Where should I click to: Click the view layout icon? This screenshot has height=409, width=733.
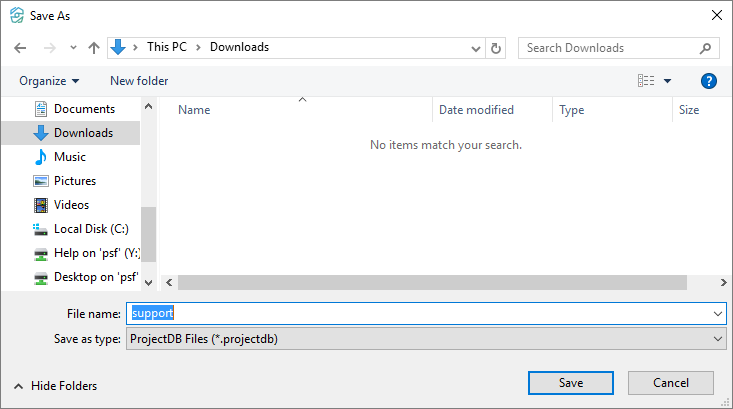pyautogui.click(x=646, y=81)
